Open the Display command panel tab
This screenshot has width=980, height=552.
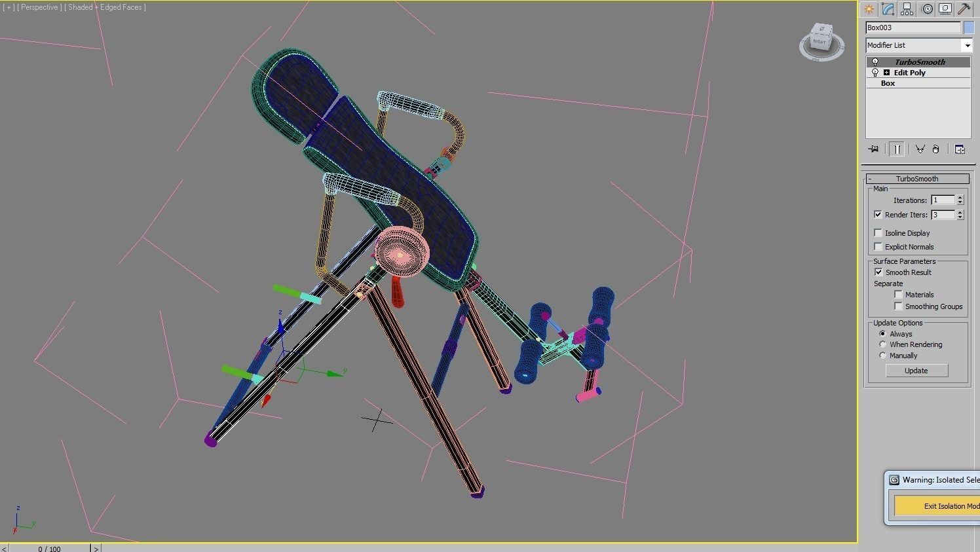tap(945, 9)
